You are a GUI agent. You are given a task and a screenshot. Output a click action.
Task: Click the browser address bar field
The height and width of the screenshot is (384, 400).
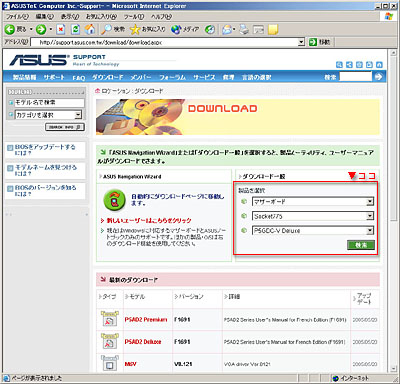click(x=168, y=42)
